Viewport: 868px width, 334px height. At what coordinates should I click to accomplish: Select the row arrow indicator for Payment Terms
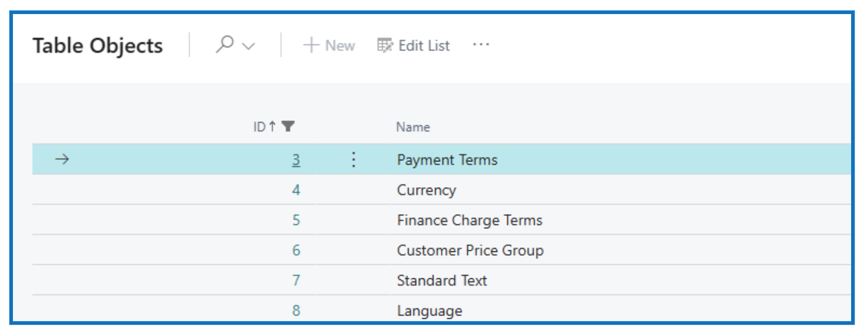61,160
